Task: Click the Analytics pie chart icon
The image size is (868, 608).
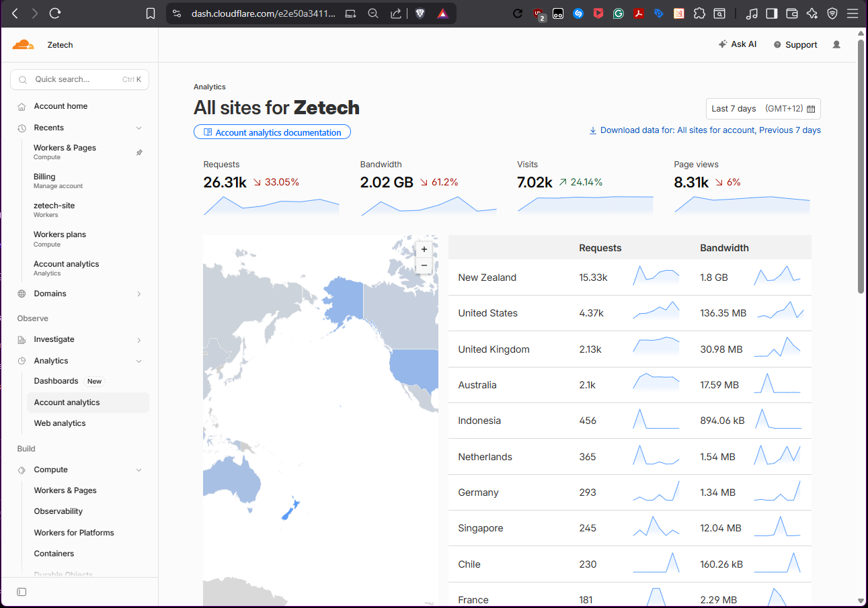Action: tap(22, 361)
